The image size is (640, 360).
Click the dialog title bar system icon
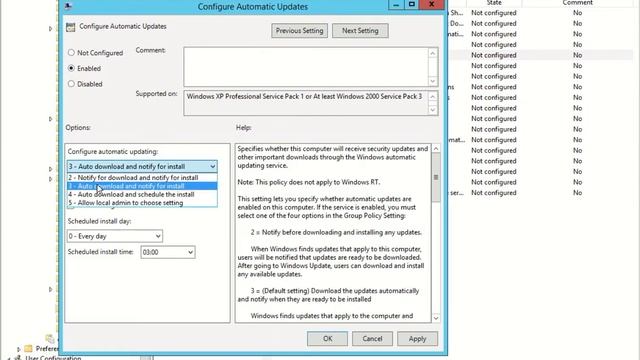pos(68,6)
